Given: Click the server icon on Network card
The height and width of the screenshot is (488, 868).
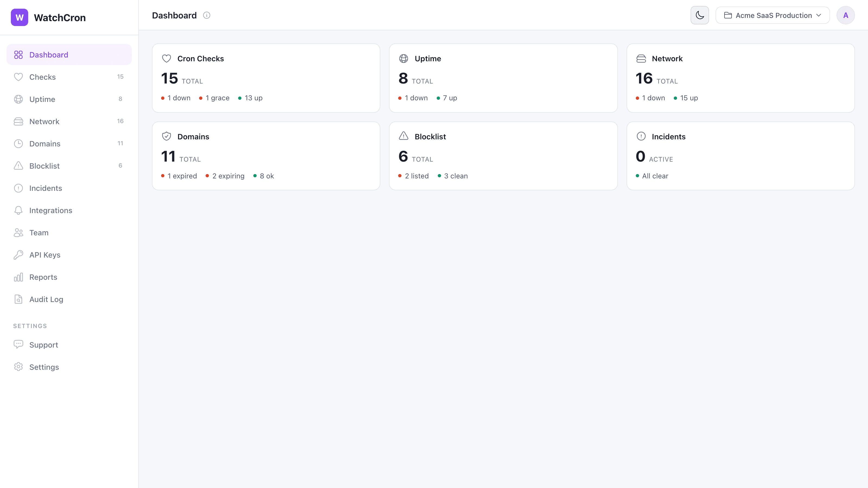Looking at the screenshot, I should coord(641,59).
